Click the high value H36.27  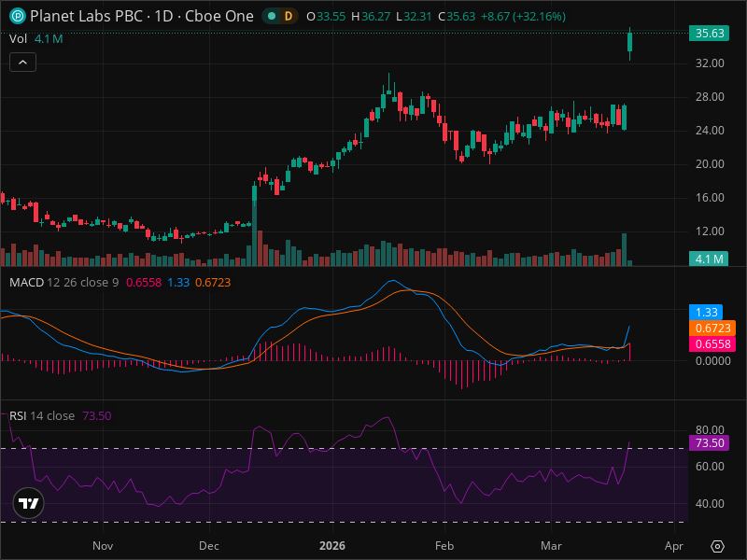pyautogui.click(x=371, y=17)
